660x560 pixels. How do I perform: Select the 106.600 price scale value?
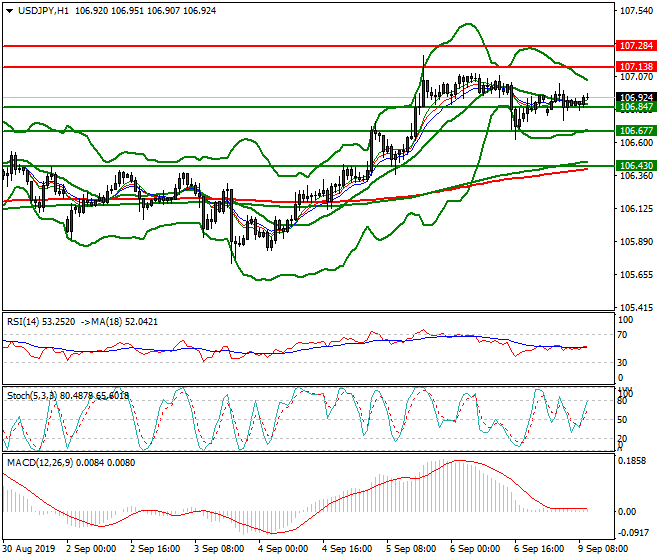click(x=636, y=143)
